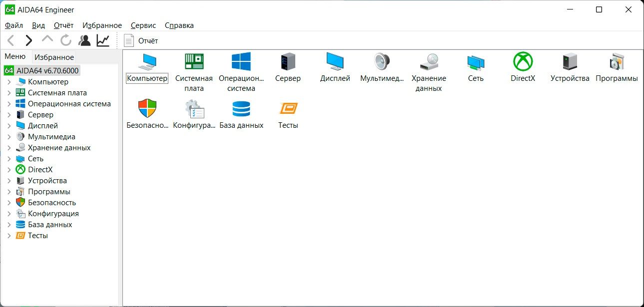Screen dimensions: 644x307
Task: Open the performance graph toolbar icon
Action: tap(103, 40)
